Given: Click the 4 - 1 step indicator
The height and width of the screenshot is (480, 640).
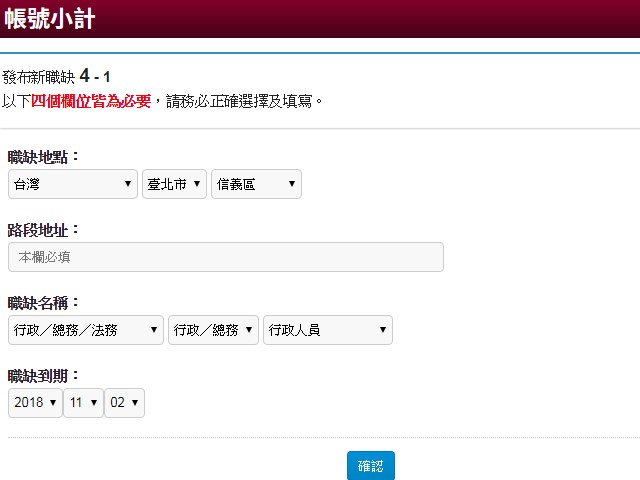Looking at the screenshot, I should click(95, 76).
